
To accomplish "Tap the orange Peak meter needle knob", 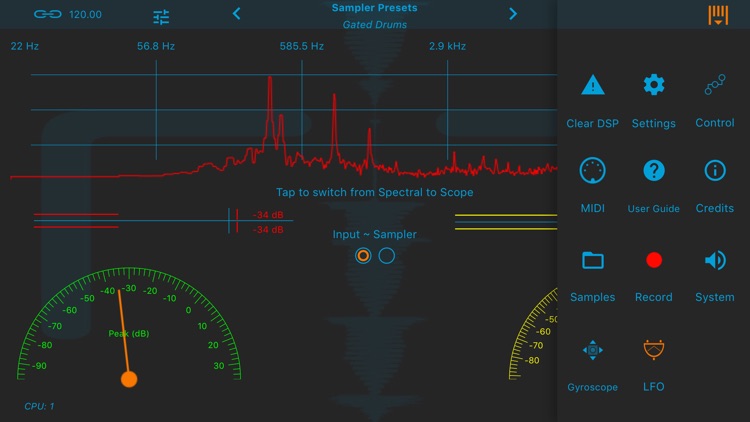I will [129, 379].
